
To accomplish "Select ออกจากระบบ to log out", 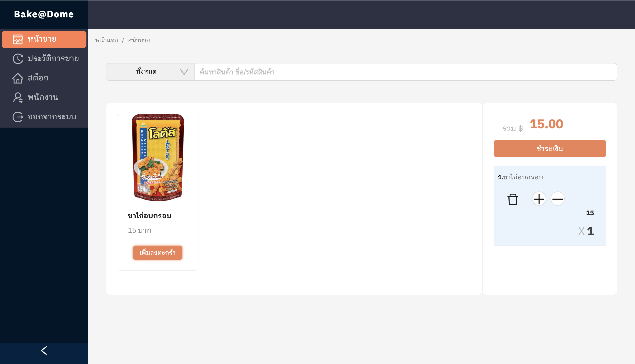I will [44, 117].
